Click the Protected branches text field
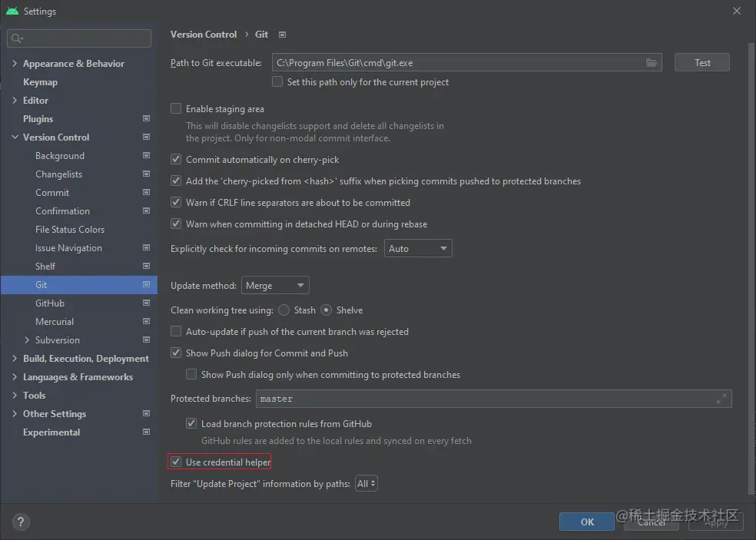This screenshot has height=540, width=756. tap(494, 399)
